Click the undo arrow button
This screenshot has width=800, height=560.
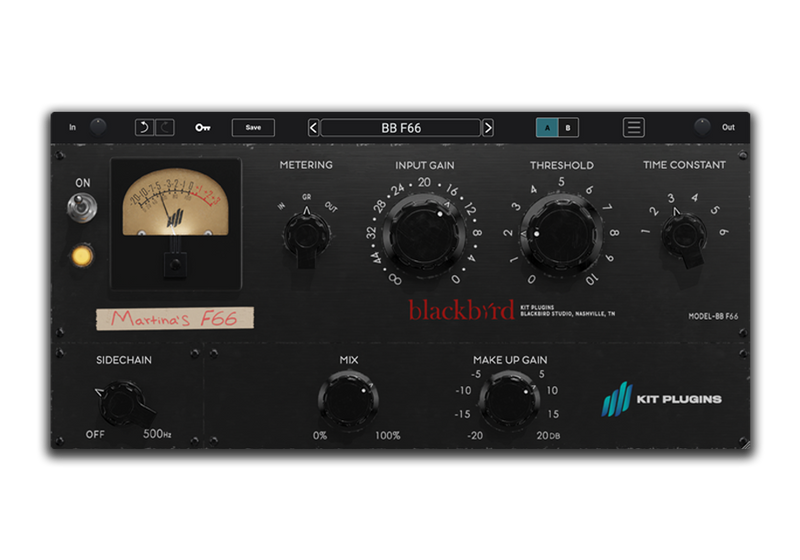click(x=144, y=128)
